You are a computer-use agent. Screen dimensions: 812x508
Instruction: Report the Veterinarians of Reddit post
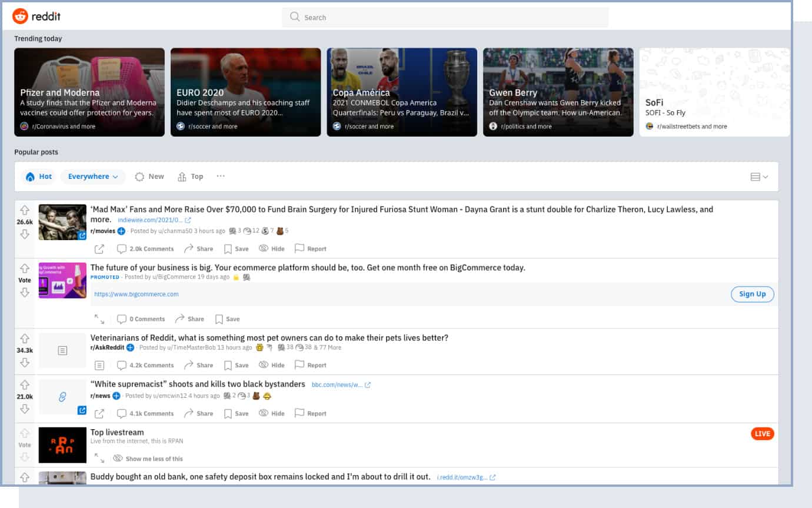pyautogui.click(x=310, y=365)
